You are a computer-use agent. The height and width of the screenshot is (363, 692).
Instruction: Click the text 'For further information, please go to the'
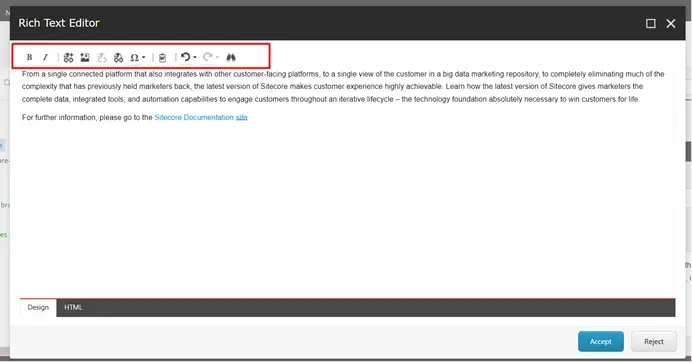[x=87, y=117]
